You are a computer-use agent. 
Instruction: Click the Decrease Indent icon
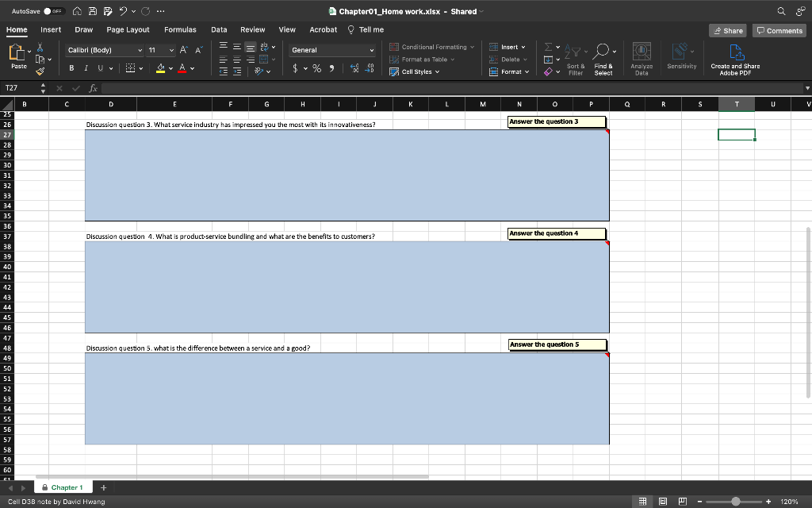(x=223, y=71)
